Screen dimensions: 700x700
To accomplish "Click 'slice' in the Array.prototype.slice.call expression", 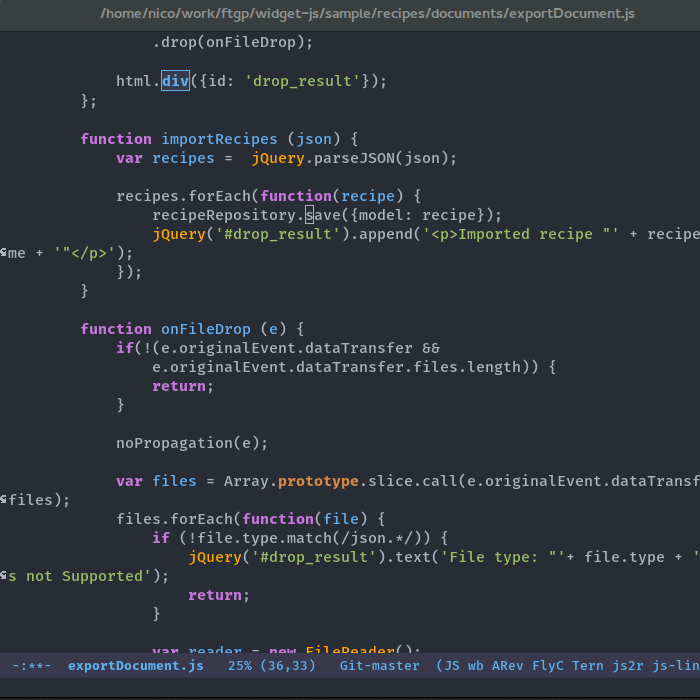I will (x=390, y=481).
